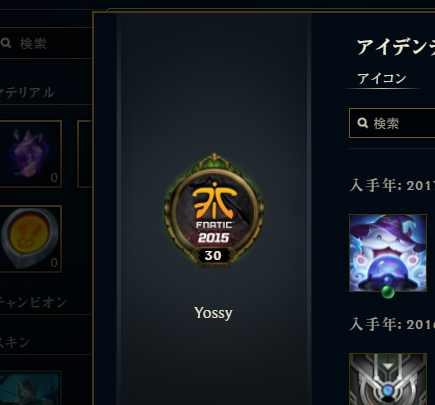Click the level 30 badge

point(213,256)
